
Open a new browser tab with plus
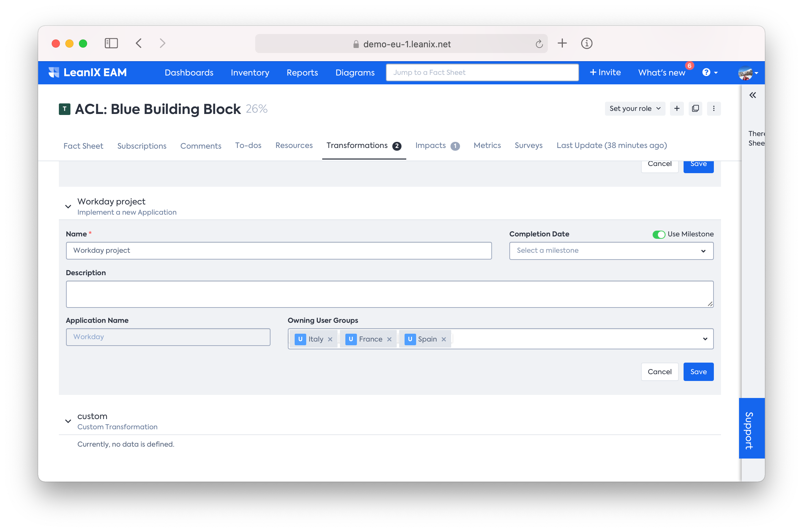562,43
